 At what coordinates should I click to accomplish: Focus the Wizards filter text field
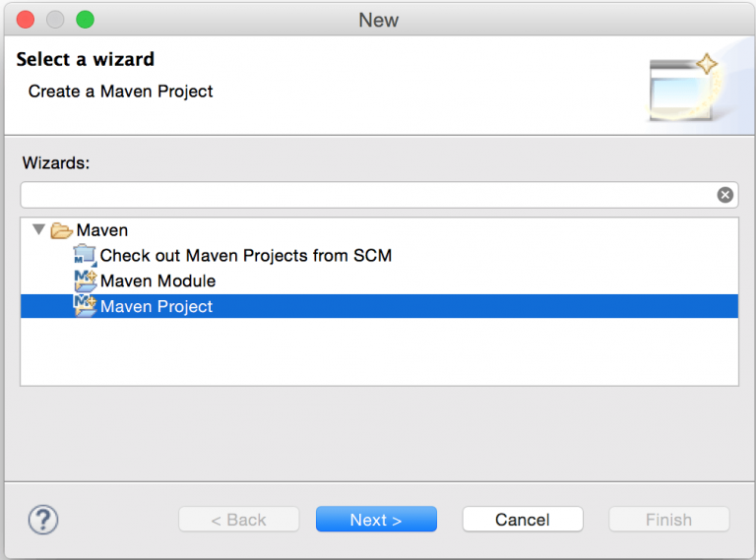(364, 195)
